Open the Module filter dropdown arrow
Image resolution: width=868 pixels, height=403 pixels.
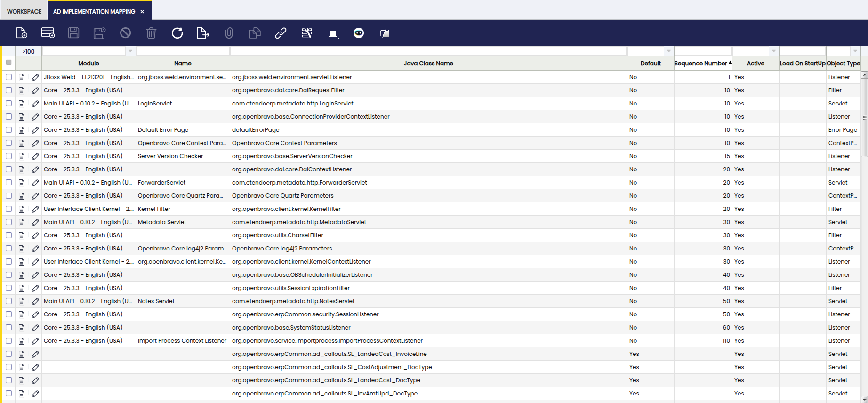pos(130,51)
